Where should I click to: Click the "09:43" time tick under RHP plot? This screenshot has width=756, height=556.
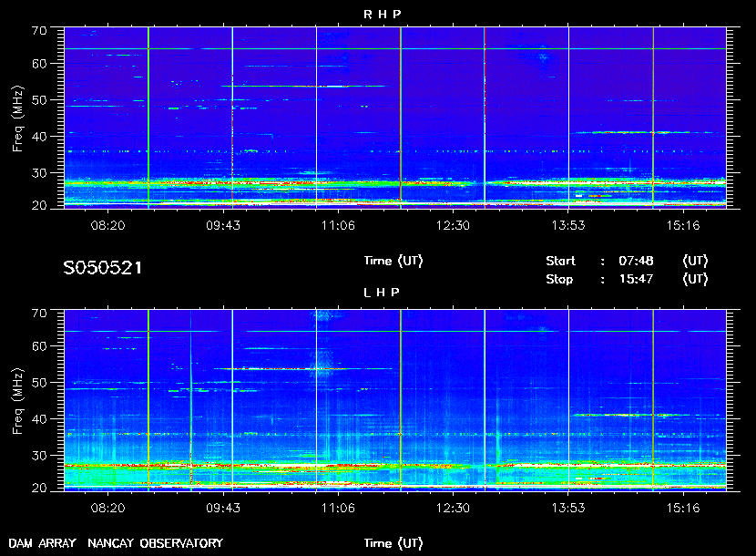(x=223, y=225)
